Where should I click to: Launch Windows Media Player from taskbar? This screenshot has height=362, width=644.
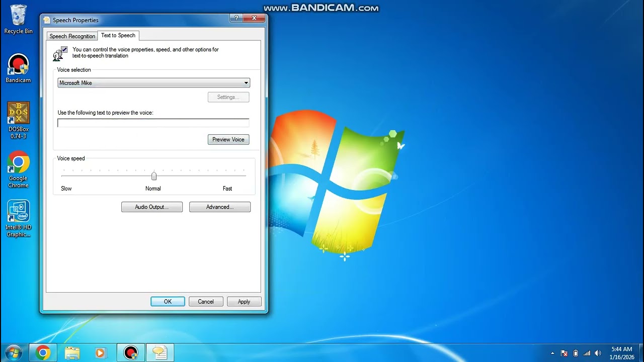(x=101, y=353)
